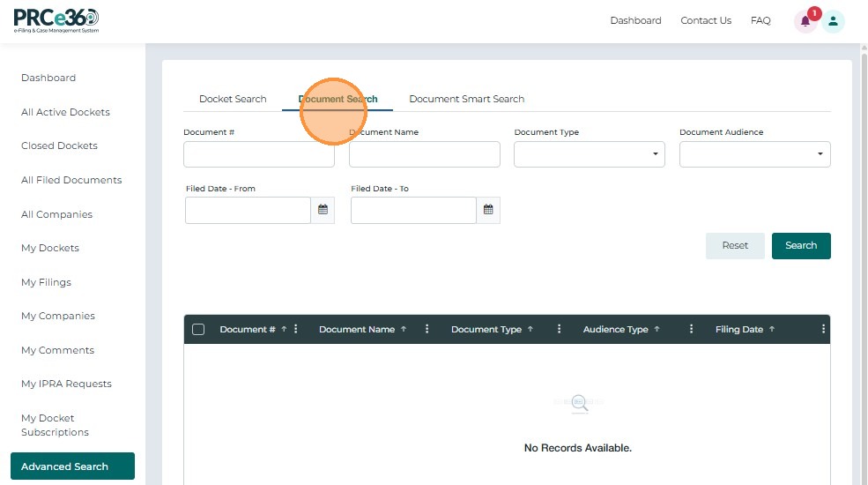Tick the select-all checkbox in table header
Viewport: 868px width, 485px height.
pyautogui.click(x=198, y=330)
